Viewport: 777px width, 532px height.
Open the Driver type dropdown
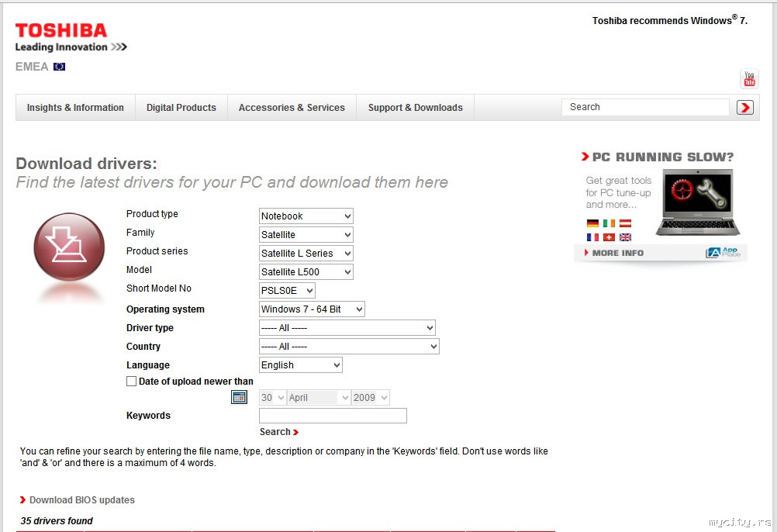tap(347, 328)
